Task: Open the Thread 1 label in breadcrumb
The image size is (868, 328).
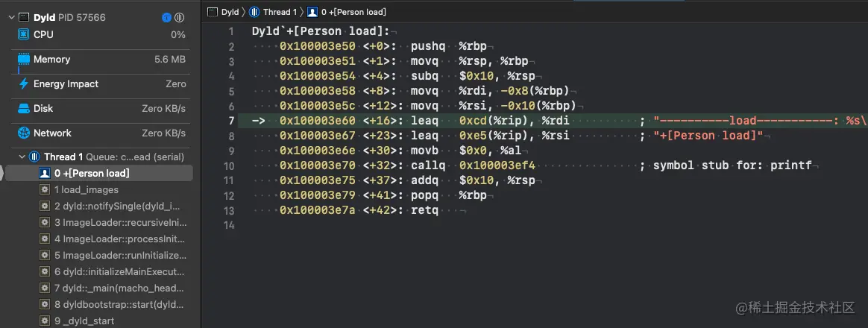Action: pos(280,12)
